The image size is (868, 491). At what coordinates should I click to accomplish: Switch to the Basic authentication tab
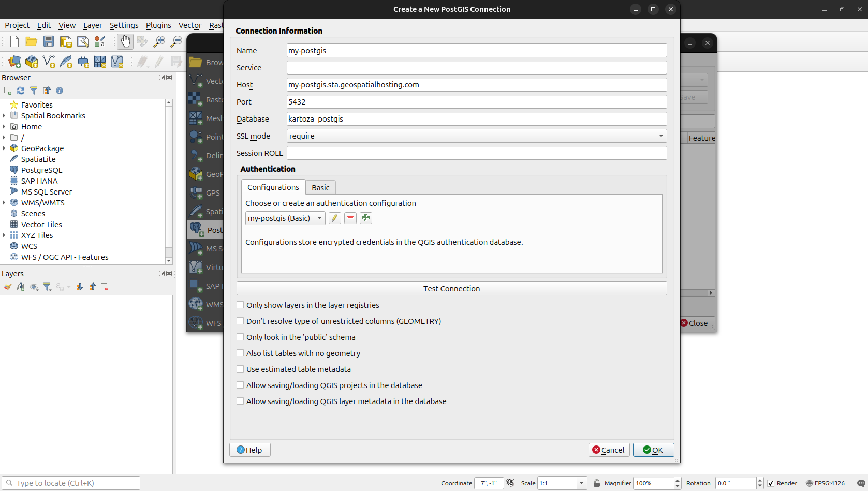[320, 188]
